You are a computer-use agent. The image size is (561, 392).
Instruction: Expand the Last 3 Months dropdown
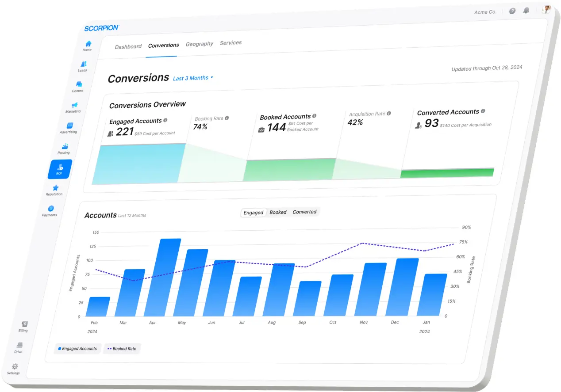click(193, 78)
